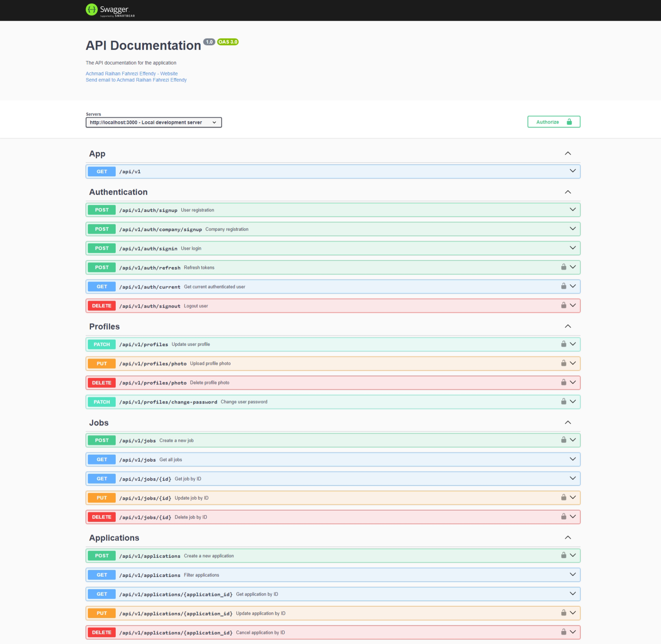
Task: Click the App section title
Action: pos(97,154)
